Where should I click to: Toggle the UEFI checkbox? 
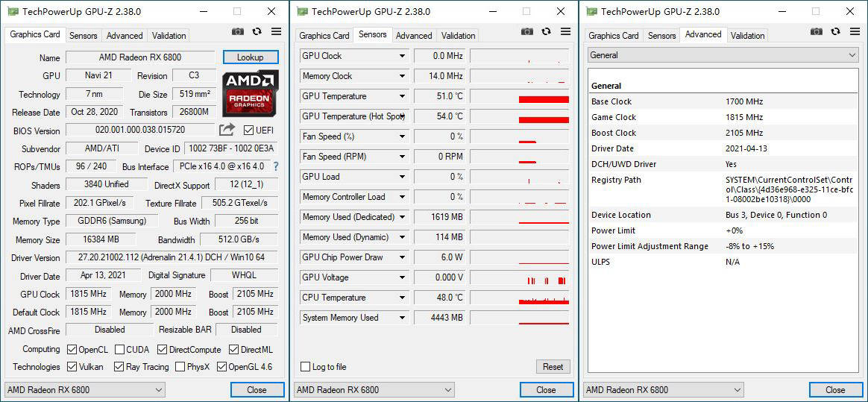pos(248,130)
